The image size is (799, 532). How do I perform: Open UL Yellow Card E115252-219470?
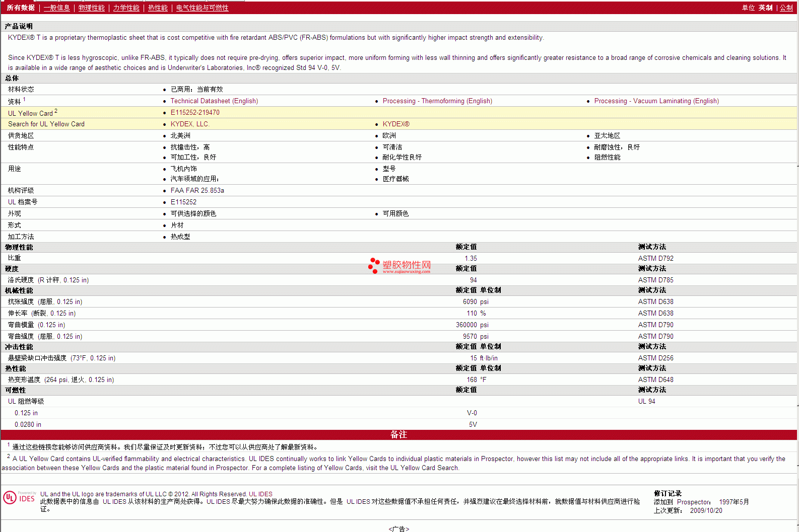(195, 113)
